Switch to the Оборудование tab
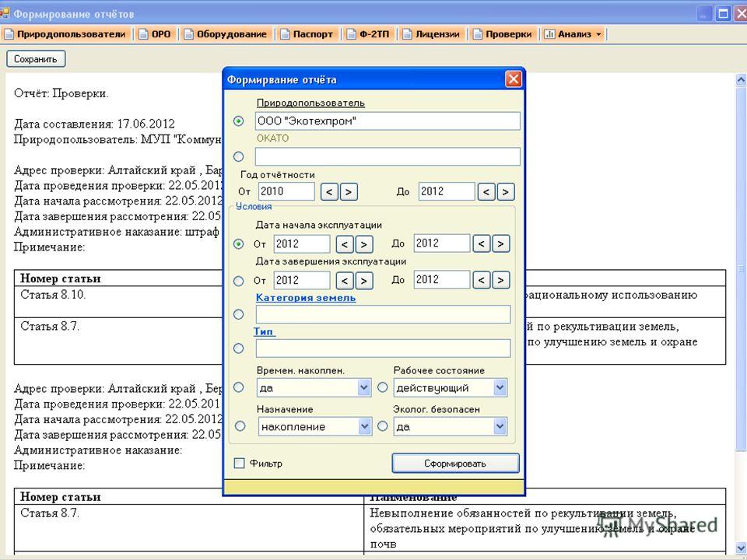This screenshot has height=560, width=747. coord(226,34)
